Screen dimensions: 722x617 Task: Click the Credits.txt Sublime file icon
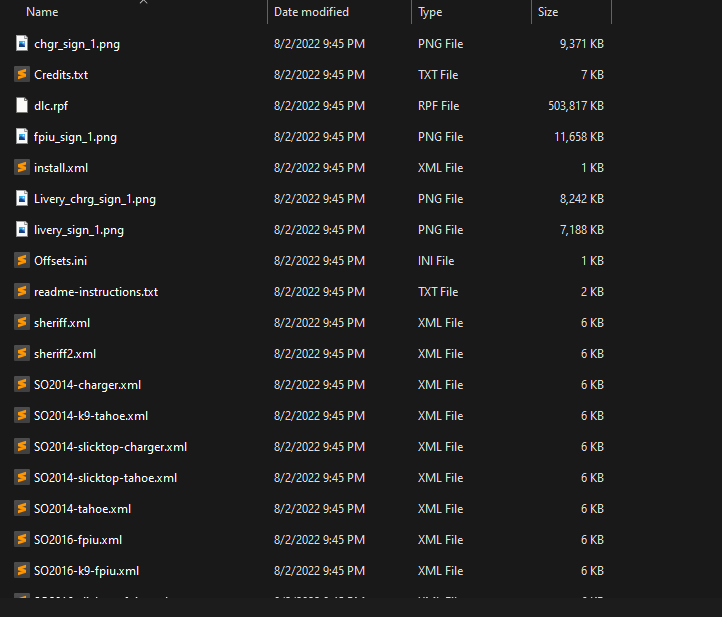click(22, 75)
